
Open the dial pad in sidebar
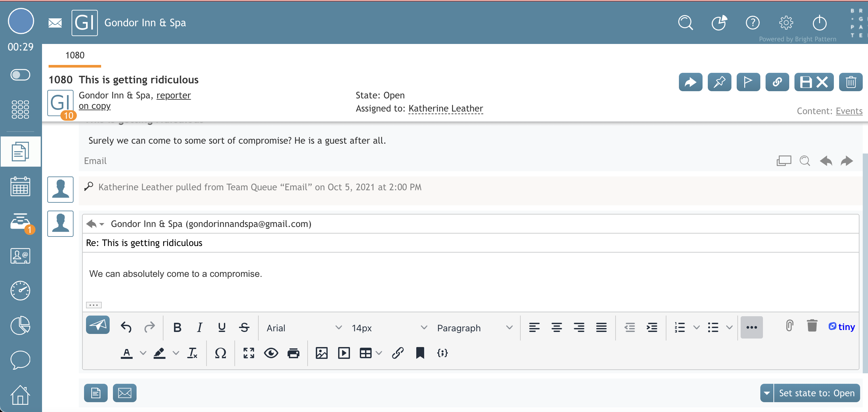(x=20, y=110)
